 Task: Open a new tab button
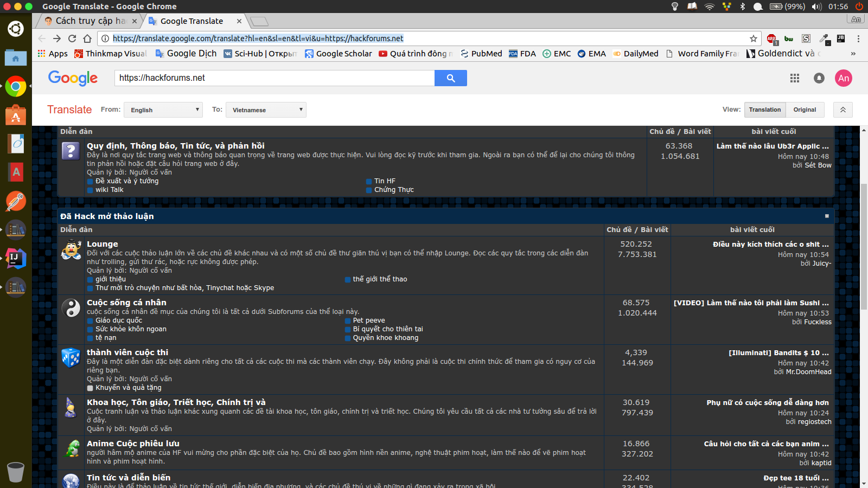point(259,22)
